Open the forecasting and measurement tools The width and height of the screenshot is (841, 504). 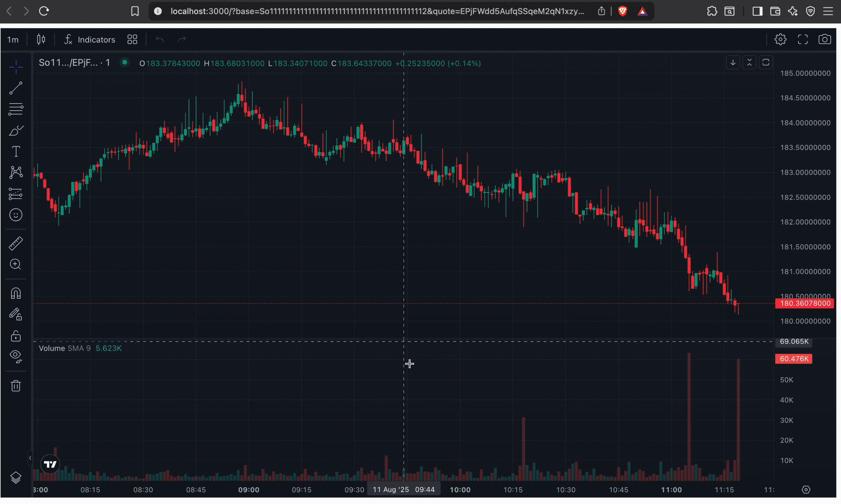16,194
